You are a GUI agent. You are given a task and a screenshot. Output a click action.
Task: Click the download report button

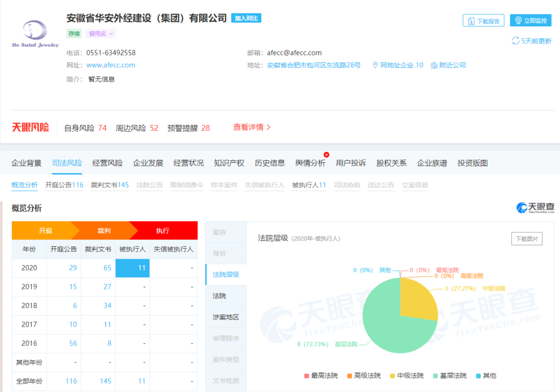click(483, 21)
